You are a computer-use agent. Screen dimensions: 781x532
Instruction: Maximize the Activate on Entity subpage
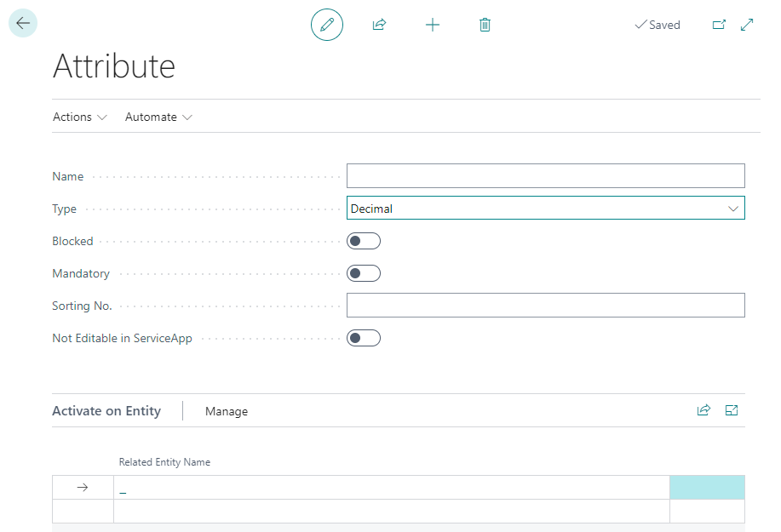click(x=731, y=410)
